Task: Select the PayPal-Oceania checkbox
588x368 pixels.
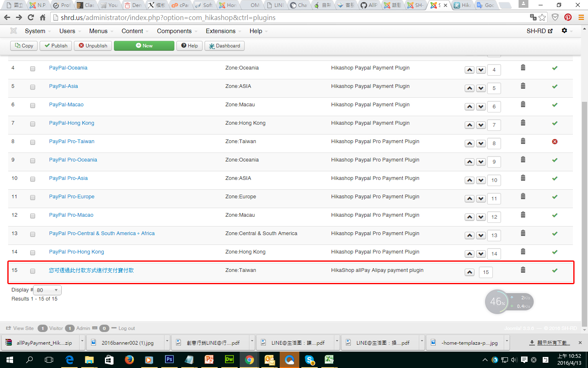Action: (33, 69)
